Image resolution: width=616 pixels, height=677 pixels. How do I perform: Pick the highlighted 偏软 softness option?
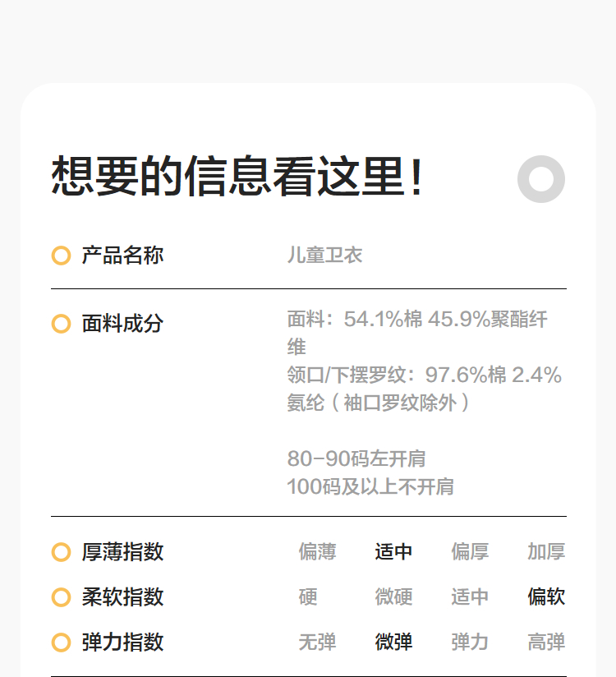pos(546,597)
